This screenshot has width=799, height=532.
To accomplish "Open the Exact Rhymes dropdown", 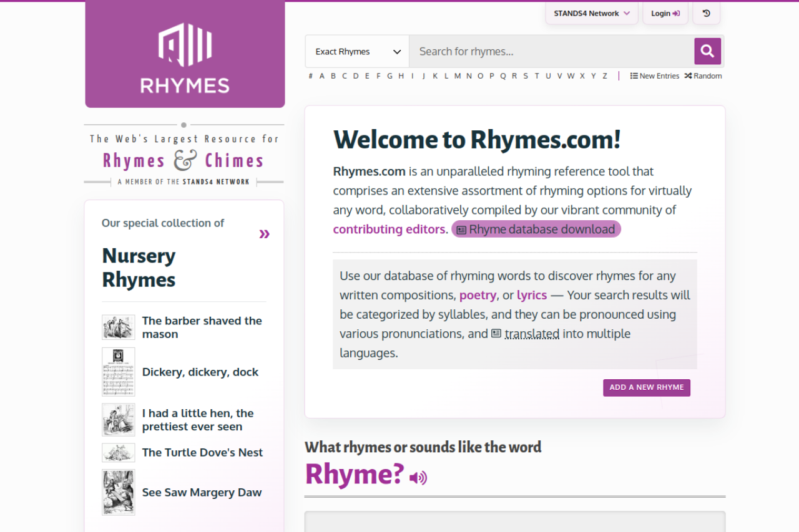I will 357,51.
